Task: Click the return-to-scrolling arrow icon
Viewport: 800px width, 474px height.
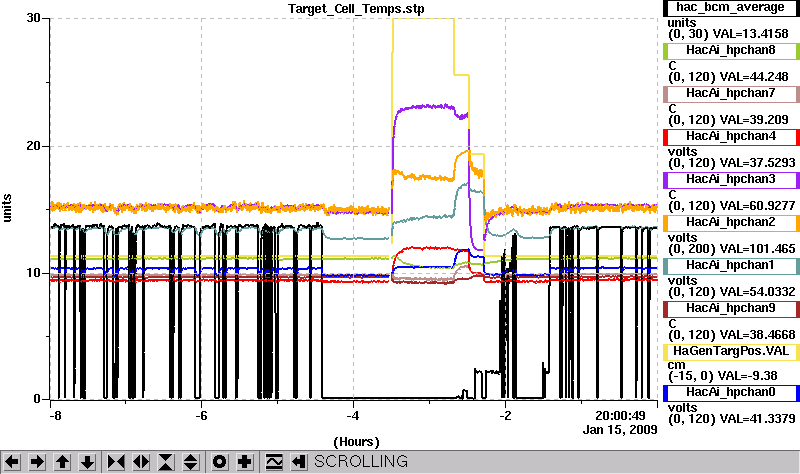Action: (x=299, y=462)
